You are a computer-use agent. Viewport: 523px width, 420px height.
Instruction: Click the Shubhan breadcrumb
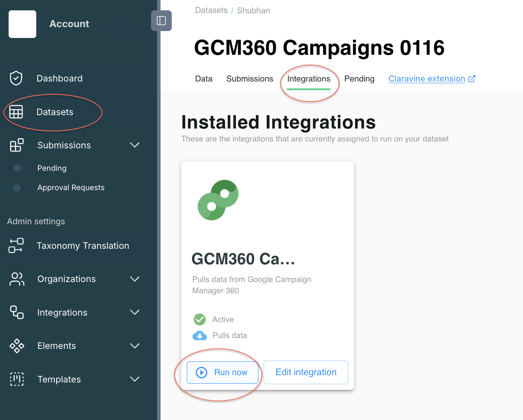tap(254, 11)
